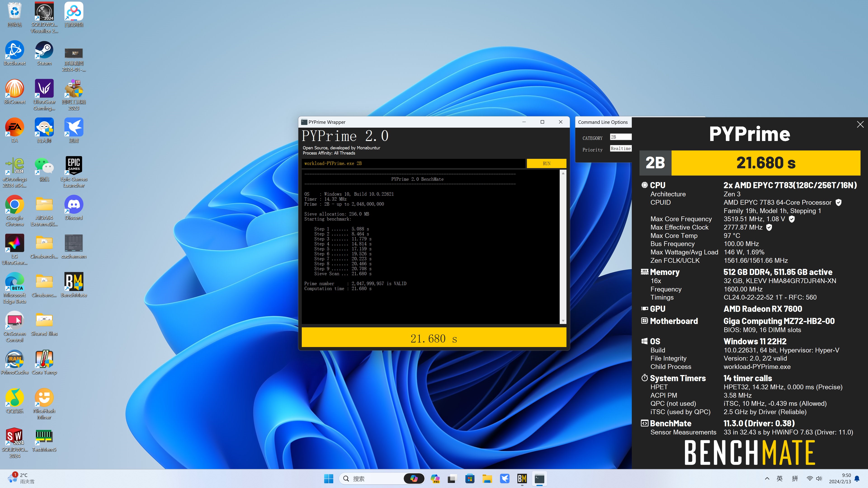Select the Xunlei bird desktop icon
Image resolution: width=868 pixels, height=488 pixels.
click(74, 131)
